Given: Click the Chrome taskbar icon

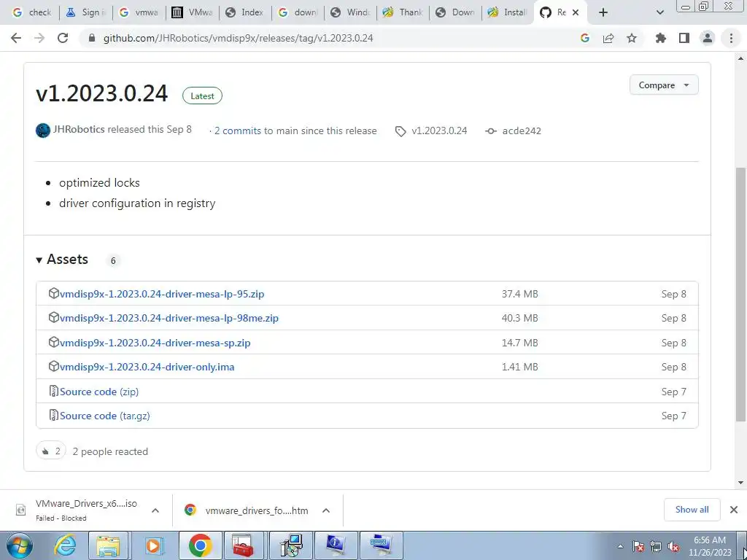Looking at the screenshot, I should [x=200, y=545].
